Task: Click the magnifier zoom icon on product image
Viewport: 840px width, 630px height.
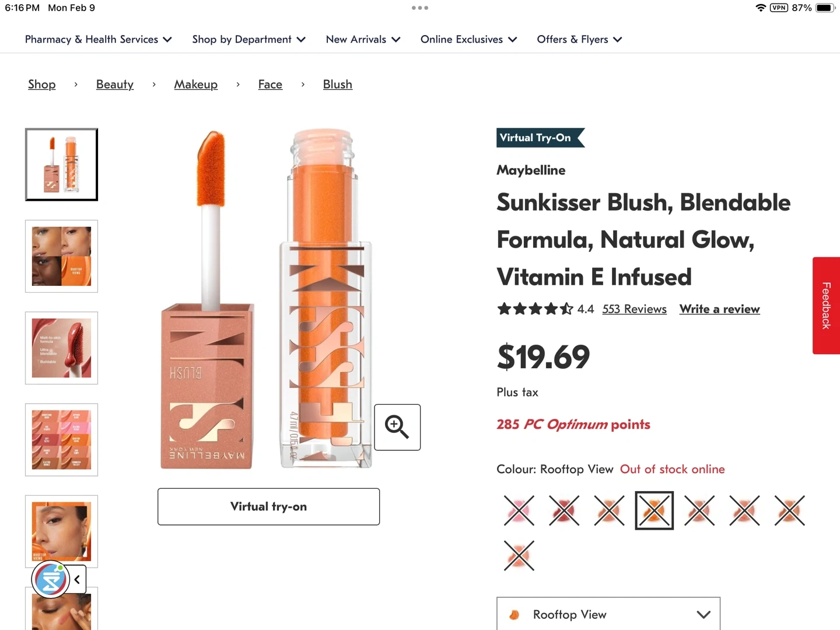Action: [x=397, y=427]
